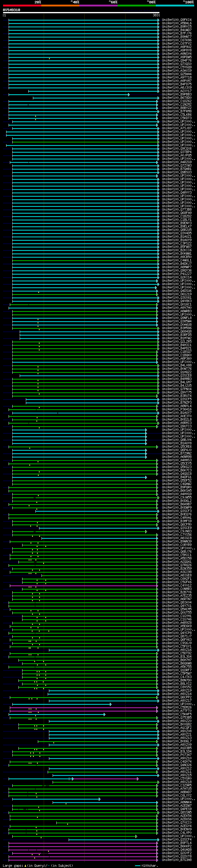Screen dimensions: 197x868
Task: Select hit UniRef100_A2XY17
Action: (177, 91)
